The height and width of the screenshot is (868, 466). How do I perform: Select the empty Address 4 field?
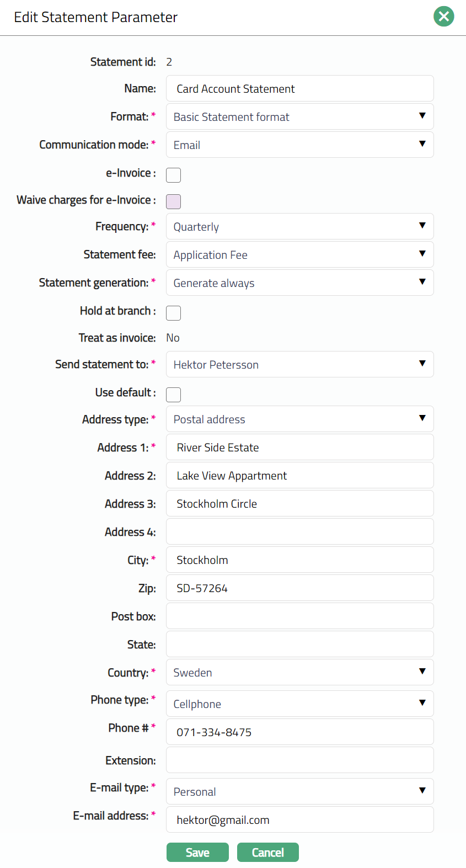pyautogui.click(x=299, y=532)
